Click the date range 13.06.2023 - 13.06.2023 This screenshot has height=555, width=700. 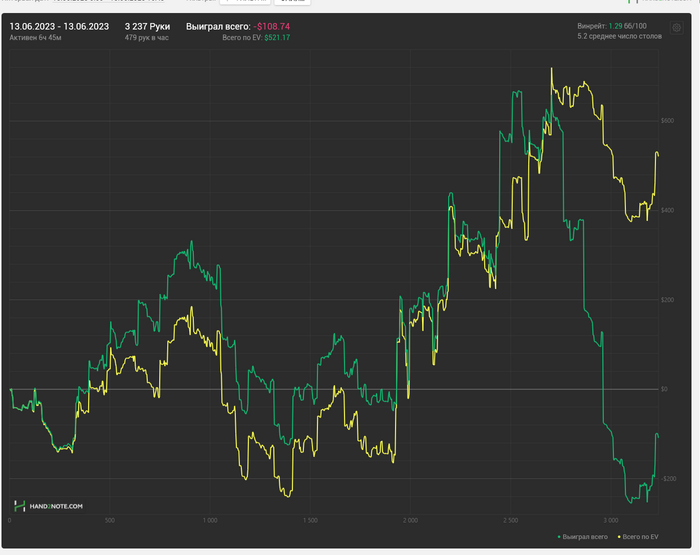click(x=59, y=26)
